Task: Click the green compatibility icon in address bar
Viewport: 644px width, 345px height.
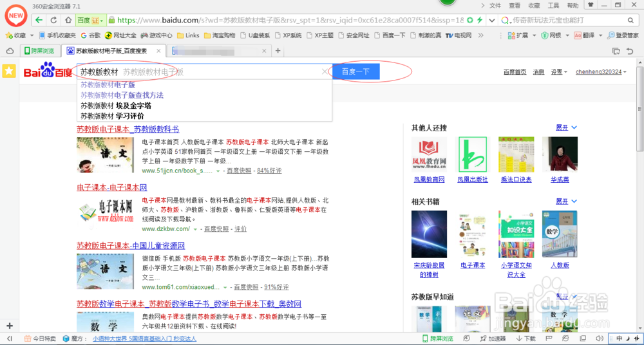Action: point(470,20)
